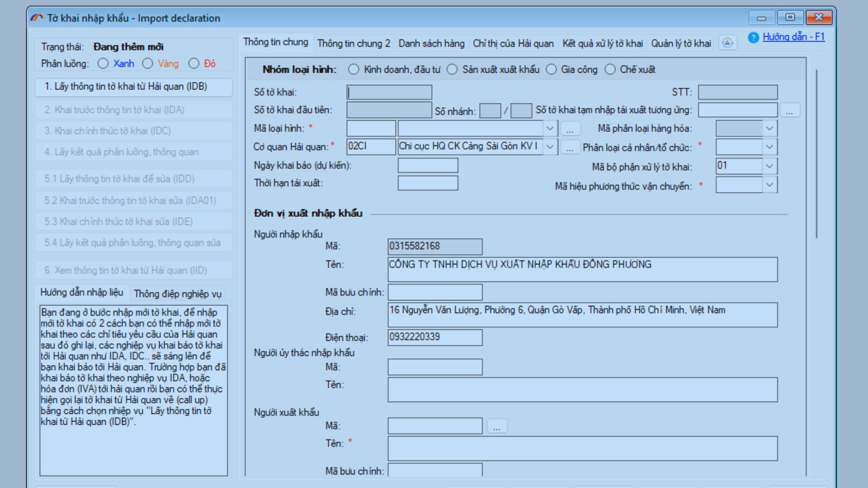The width and height of the screenshot is (868, 488).
Task: Focus Người ủy thác Tên field
Action: point(583,389)
